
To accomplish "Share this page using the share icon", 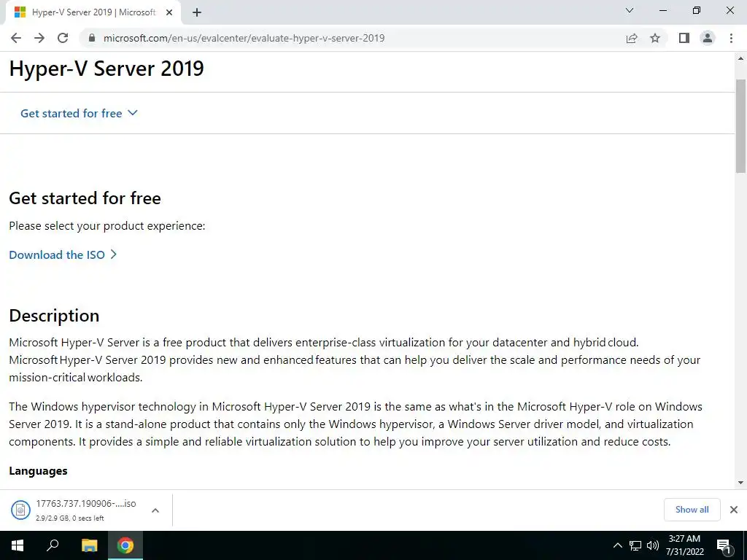I will coord(632,38).
